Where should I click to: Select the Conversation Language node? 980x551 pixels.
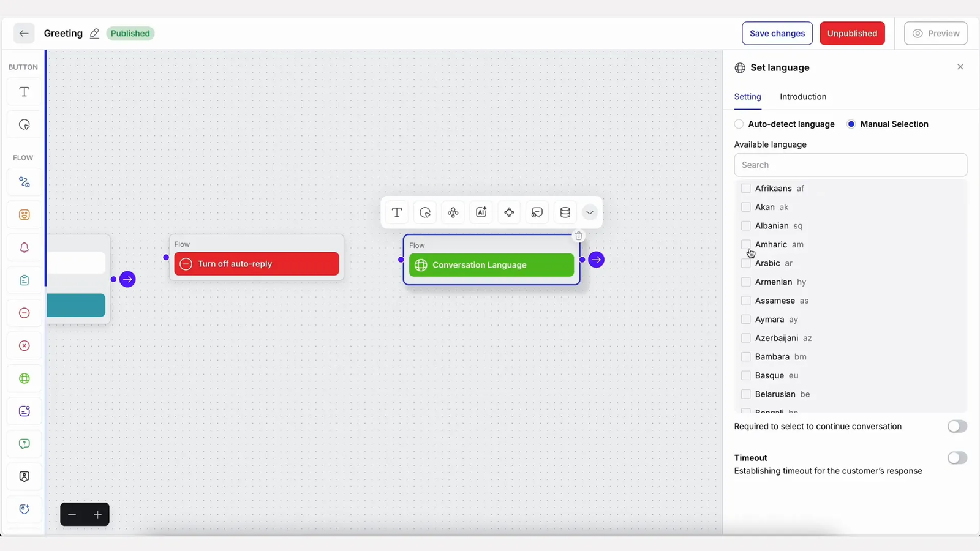[491, 265]
